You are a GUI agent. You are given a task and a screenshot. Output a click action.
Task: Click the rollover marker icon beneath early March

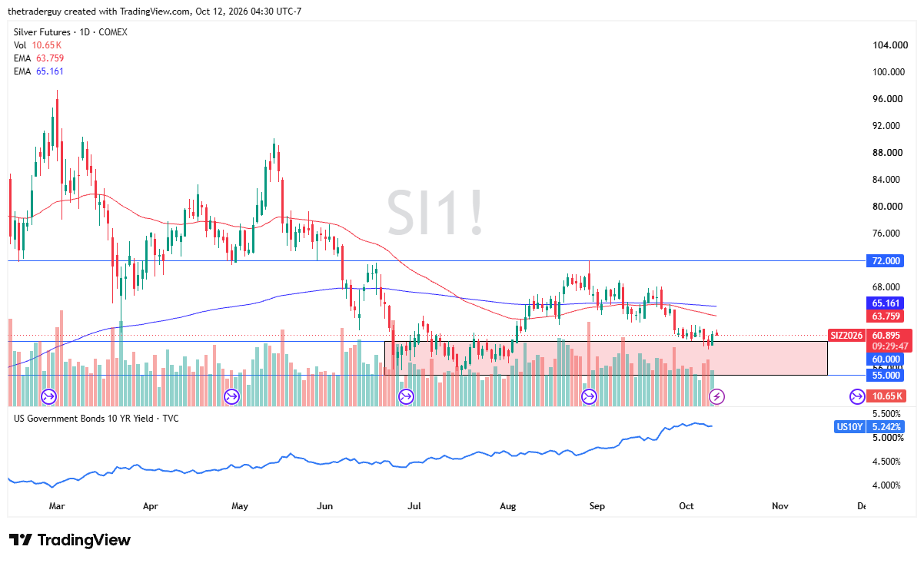49,396
